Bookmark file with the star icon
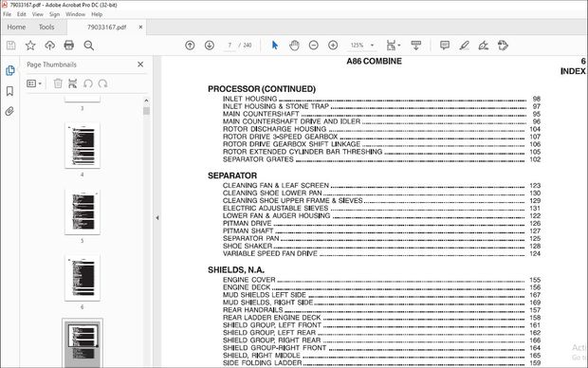The height and width of the screenshot is (368, 588). [x=30, y=46]
